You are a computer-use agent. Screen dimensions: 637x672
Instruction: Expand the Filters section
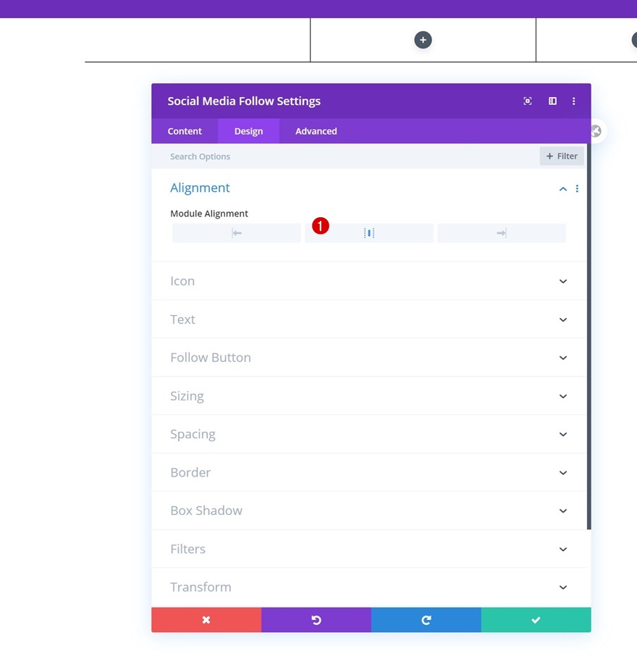pos(369,549)
